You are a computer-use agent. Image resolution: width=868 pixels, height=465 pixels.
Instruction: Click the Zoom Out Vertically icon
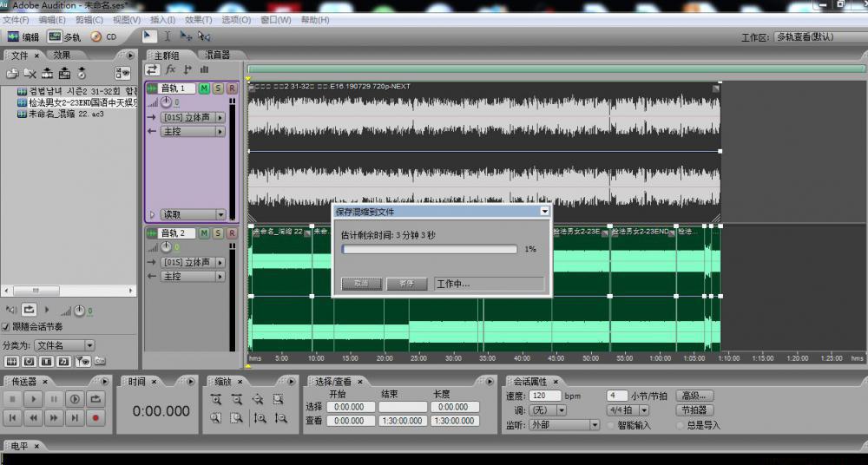[280, 418]
